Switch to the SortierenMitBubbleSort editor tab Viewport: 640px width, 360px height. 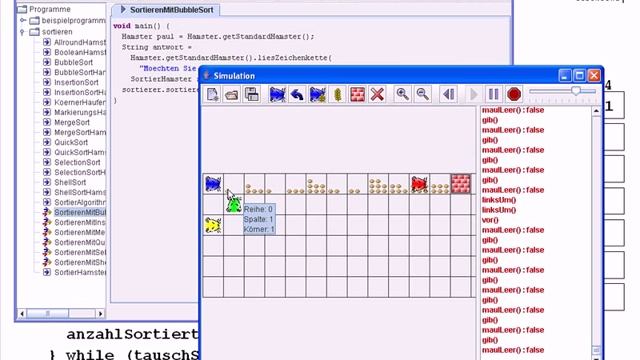pos(166,10)
